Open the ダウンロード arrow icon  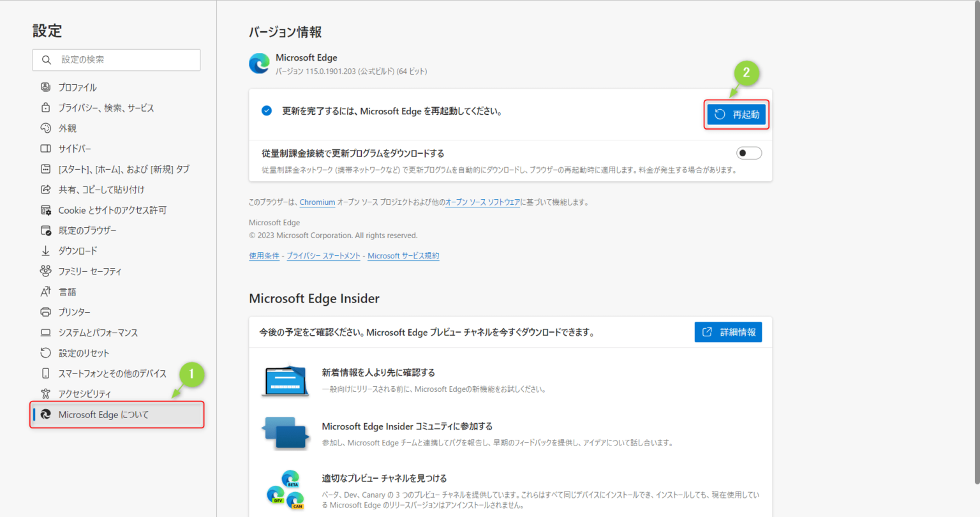pyautogui.click(x=45, y=250)
